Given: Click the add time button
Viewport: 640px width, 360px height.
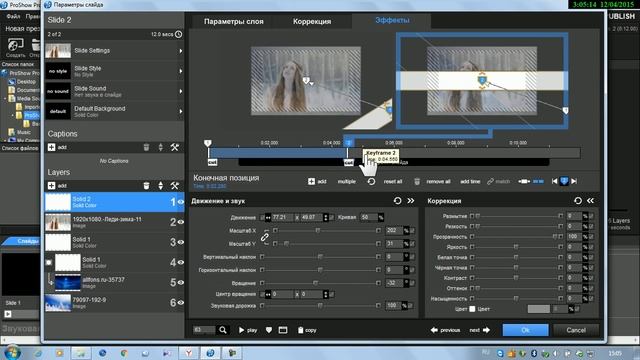Looking at the screenshot, I should (x=470, y=181).
